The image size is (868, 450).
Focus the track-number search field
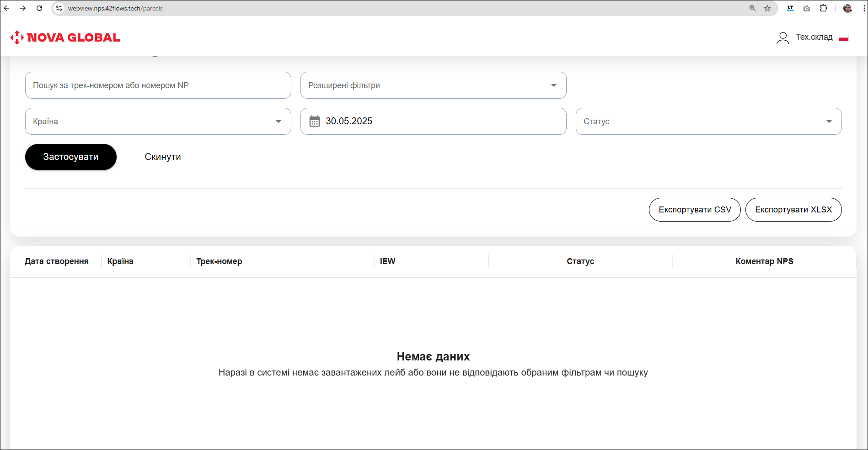[x=158, y=85]
